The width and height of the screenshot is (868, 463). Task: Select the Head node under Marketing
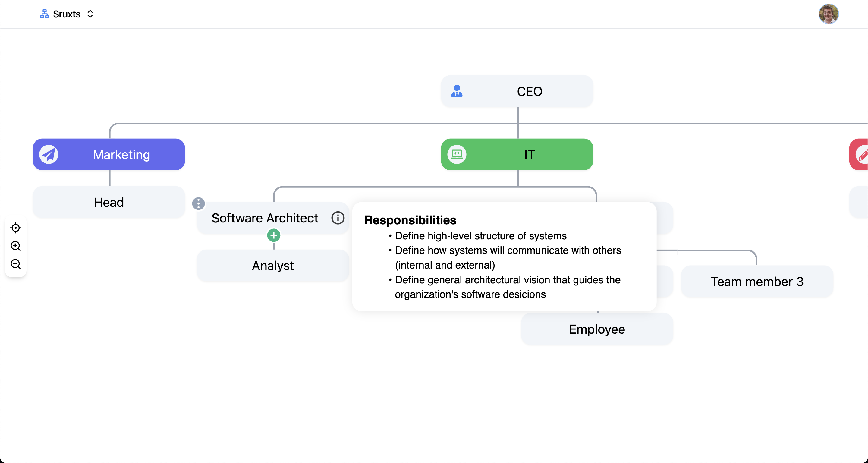point(109,203)
